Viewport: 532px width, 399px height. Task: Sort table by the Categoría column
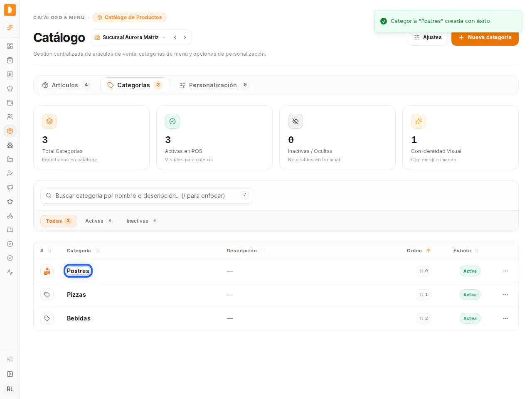pyautogui.click(x=83, y=251)
